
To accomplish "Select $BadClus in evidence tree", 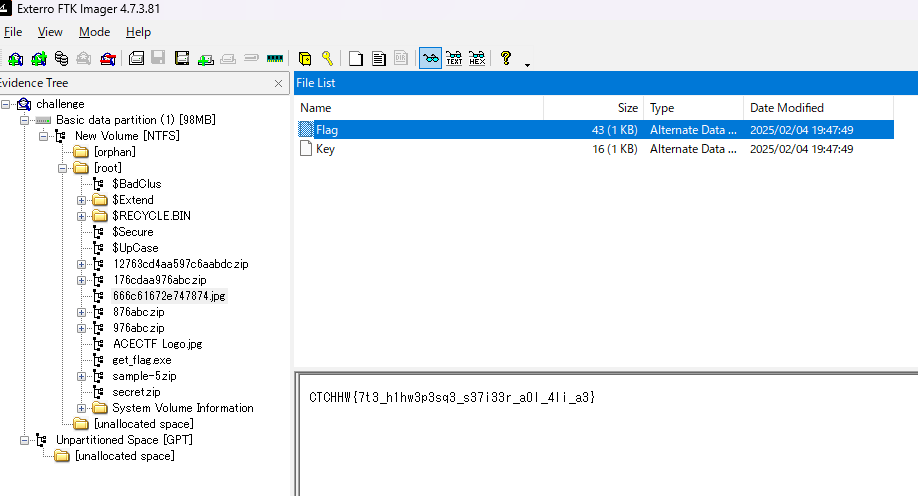I will coord(136,184).
